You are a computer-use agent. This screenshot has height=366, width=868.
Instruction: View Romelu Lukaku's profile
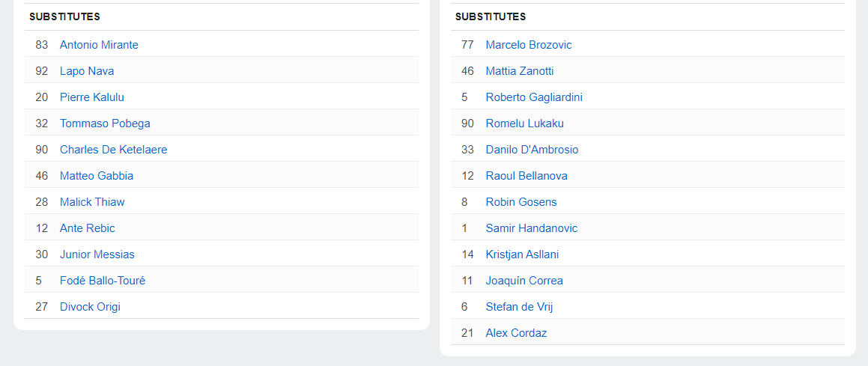(524, 123)
